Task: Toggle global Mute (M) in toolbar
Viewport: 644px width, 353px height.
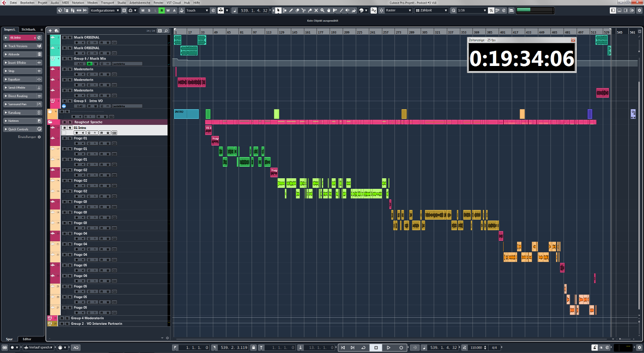Action: pos(143,11)
